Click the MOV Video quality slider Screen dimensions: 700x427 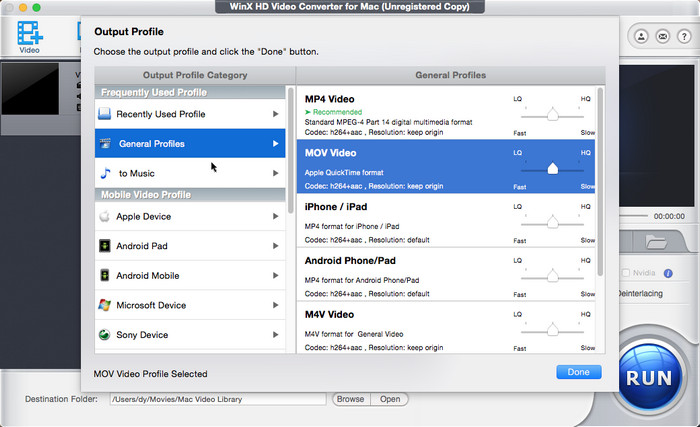click(x=553, y=169)
